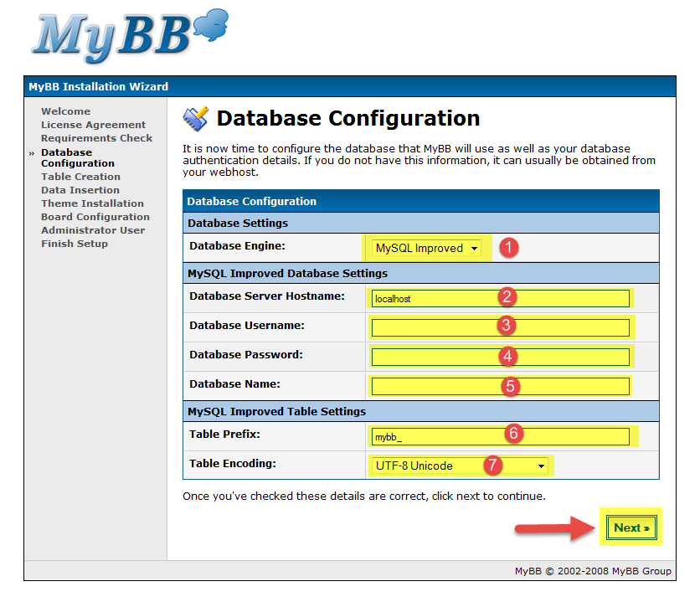The height and width of the screenshot is (602, 700).
Task: Select Administrator User step
Action: 93,230
